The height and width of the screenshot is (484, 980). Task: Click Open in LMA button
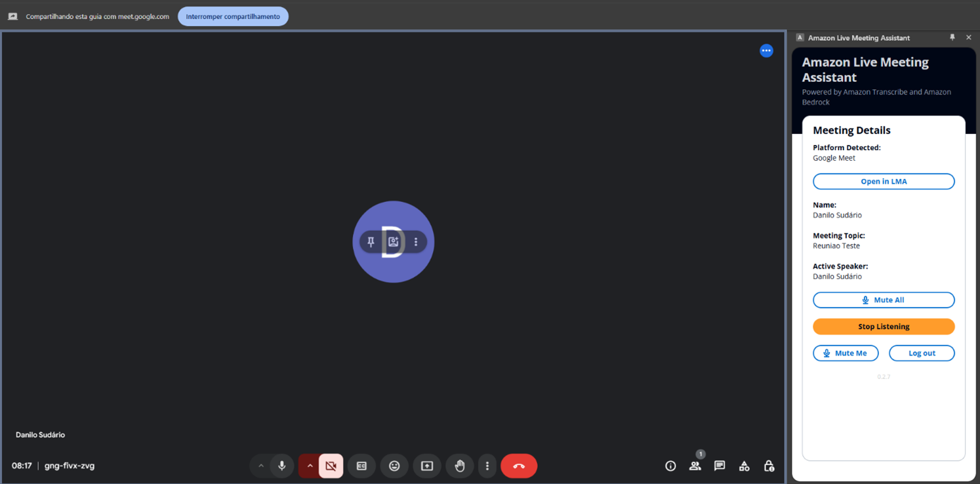click(884, 181)
